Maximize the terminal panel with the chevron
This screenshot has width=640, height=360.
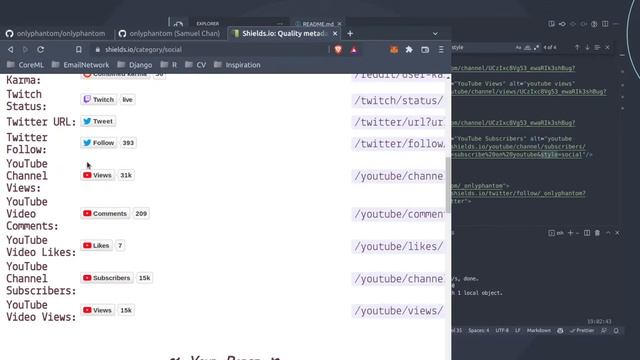coord(608,233)
